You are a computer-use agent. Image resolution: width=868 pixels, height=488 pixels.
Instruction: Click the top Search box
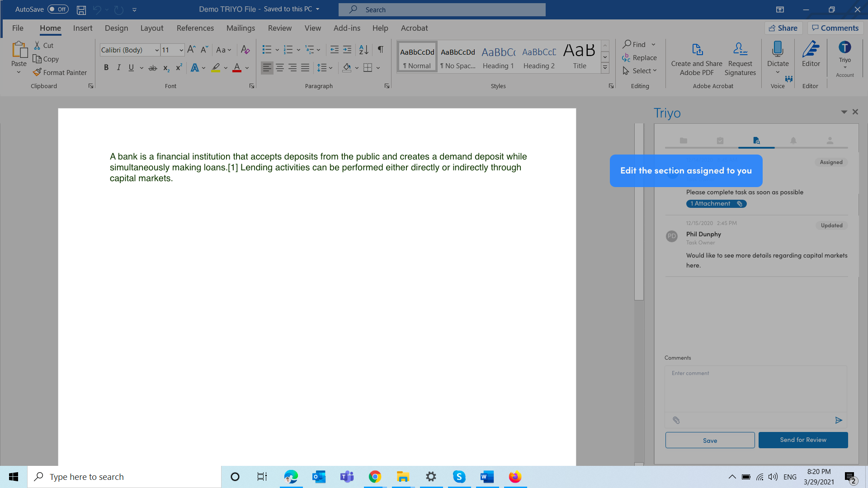point(442,9)
